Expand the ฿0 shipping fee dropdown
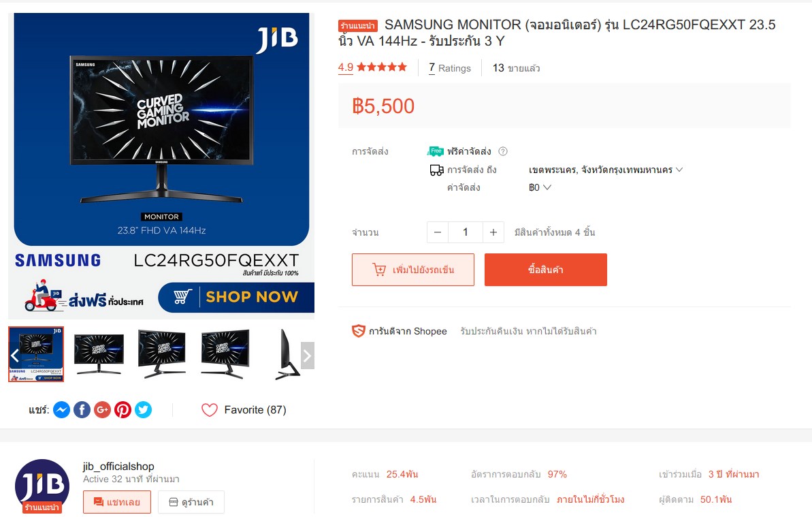 coord(540,187)
